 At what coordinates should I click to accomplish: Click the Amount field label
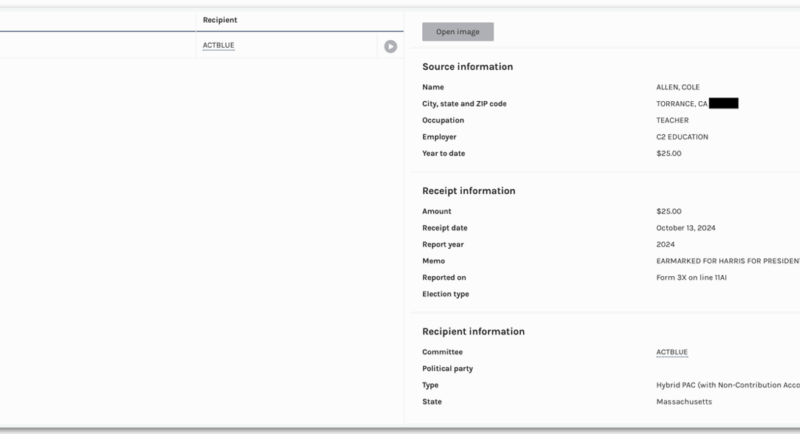[x=437, y=212]
